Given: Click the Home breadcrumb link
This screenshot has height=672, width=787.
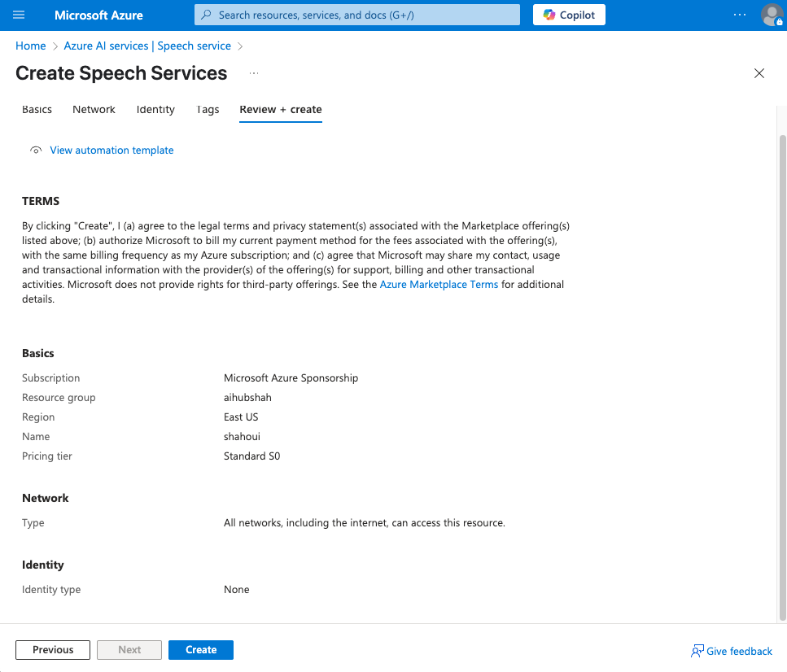Looking at the screenshot, I should click(31, 46).
